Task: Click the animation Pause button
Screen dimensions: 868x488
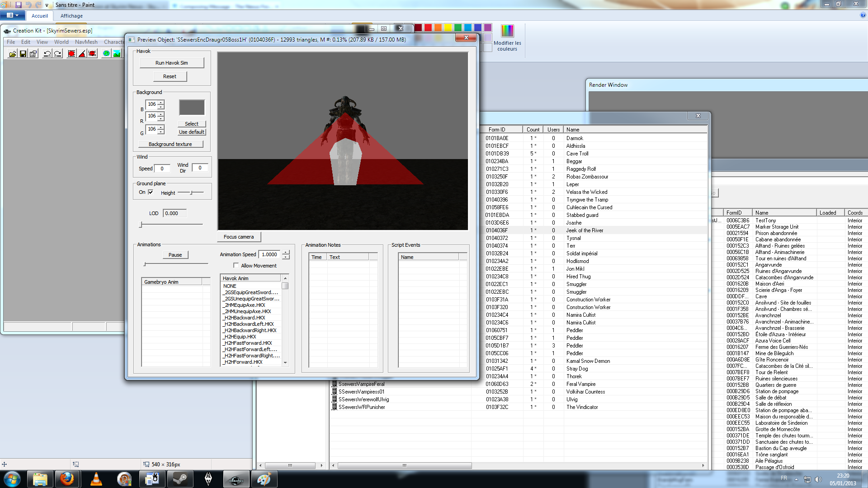Action: tap(175, 255)
